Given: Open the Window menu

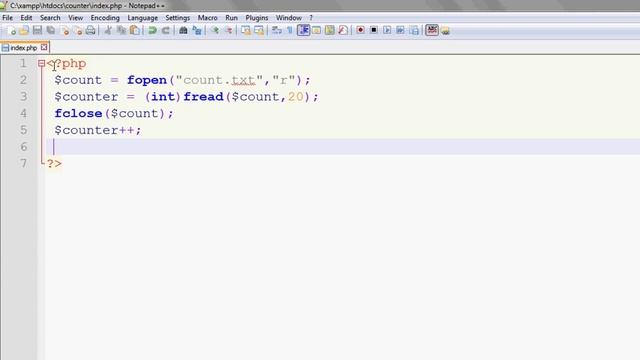Looking at the screenshot, I should pyautogui.click(x=289, y=18).
